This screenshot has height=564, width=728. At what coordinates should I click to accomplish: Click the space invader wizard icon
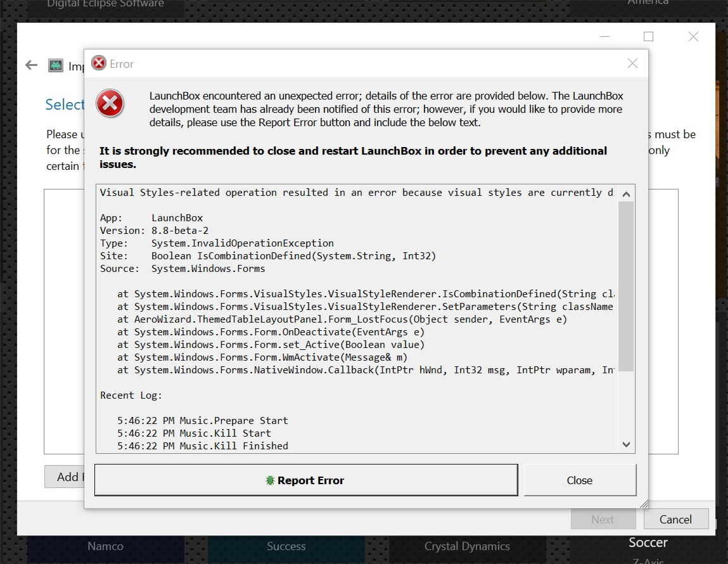coord(56,65)
